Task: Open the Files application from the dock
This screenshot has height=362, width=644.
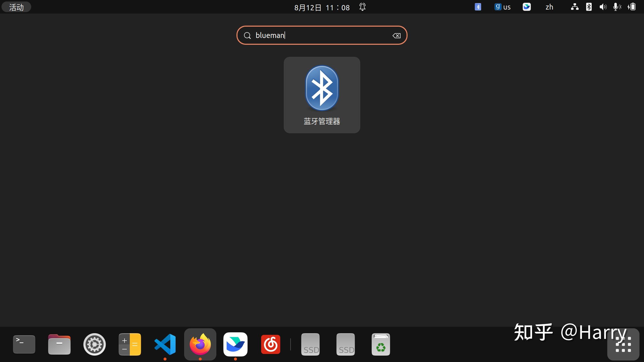Action: pos(59,344)
